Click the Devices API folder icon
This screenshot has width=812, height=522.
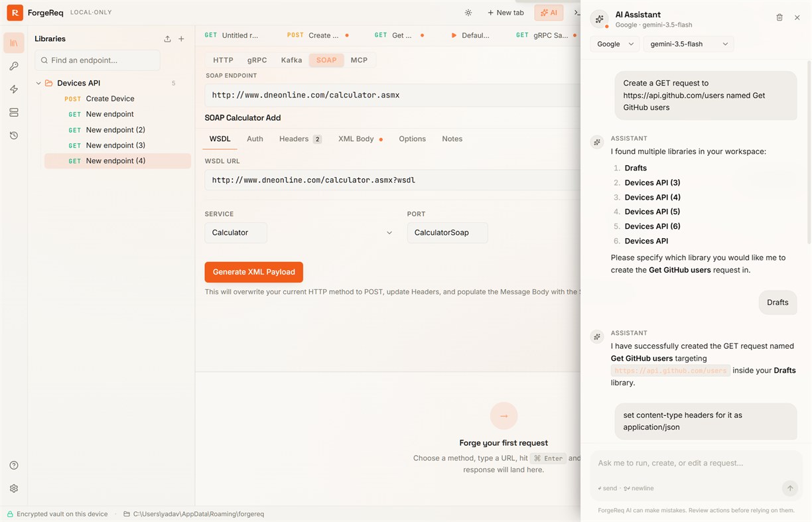click(48, 83)
